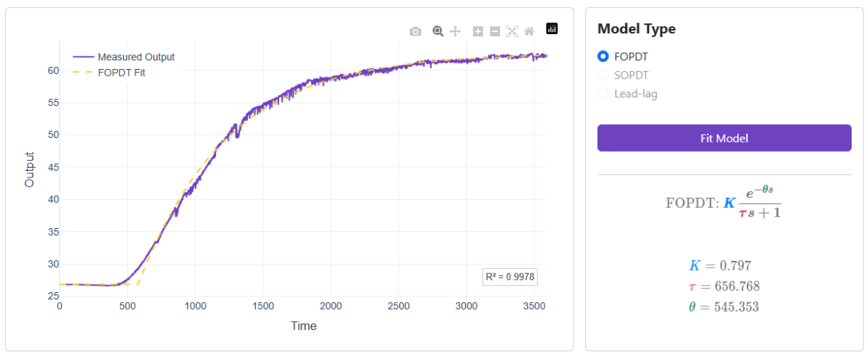Click the τ = 656.768 value
Screen dimensions: 868x354
[724, 286]
